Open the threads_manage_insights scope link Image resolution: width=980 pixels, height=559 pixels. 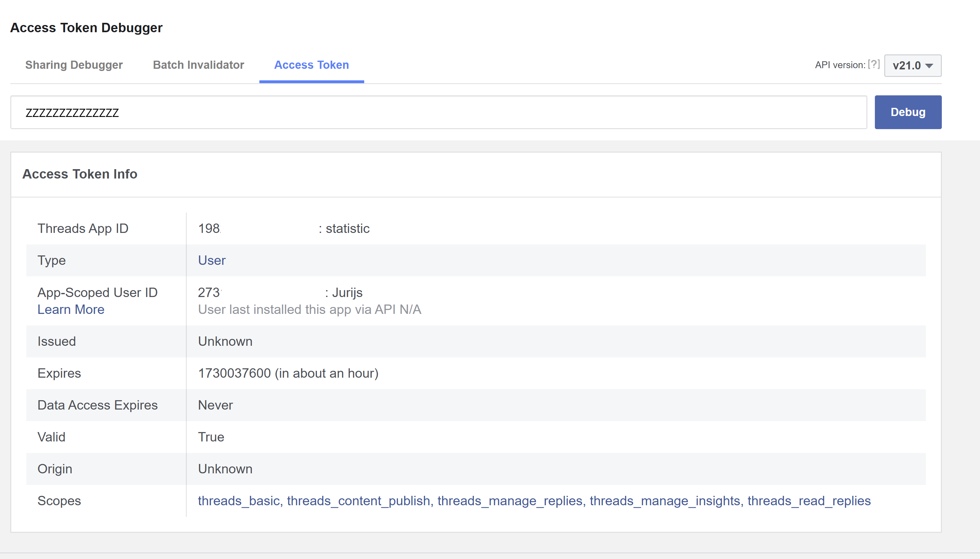click(665, 501)
